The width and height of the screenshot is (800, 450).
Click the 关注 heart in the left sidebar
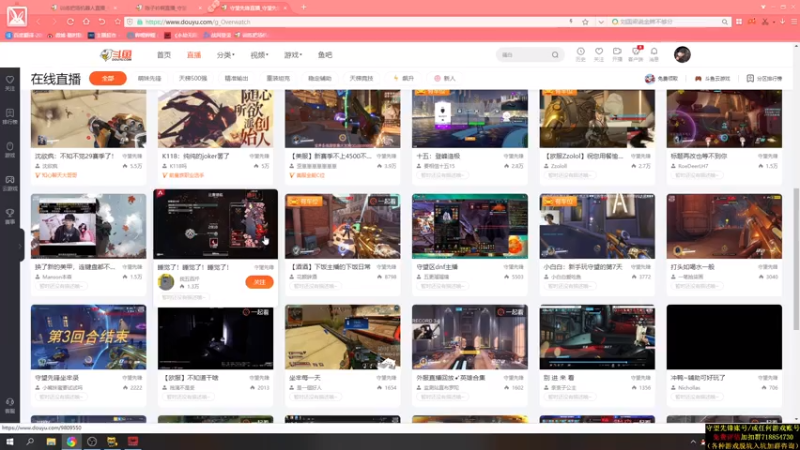10,83
